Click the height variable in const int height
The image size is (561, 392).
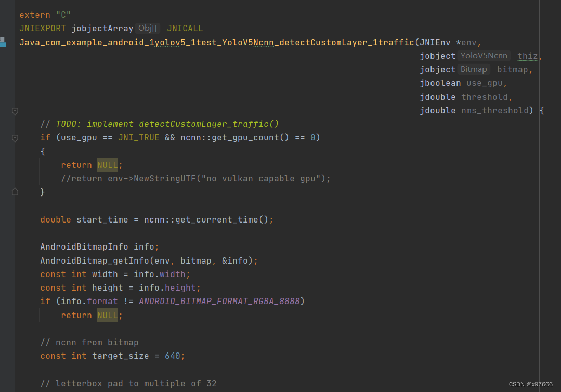point(107,288)
